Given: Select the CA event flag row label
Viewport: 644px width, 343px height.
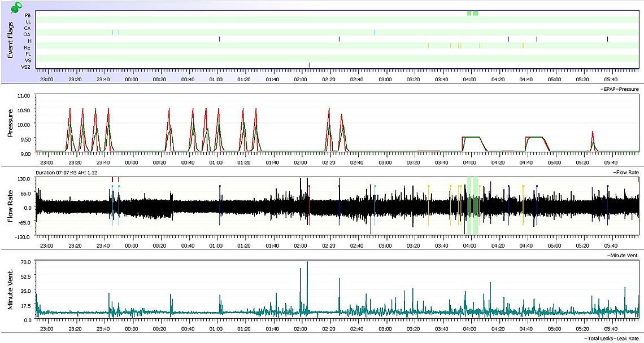Looking at the screenshot, I should click(28, 28).
